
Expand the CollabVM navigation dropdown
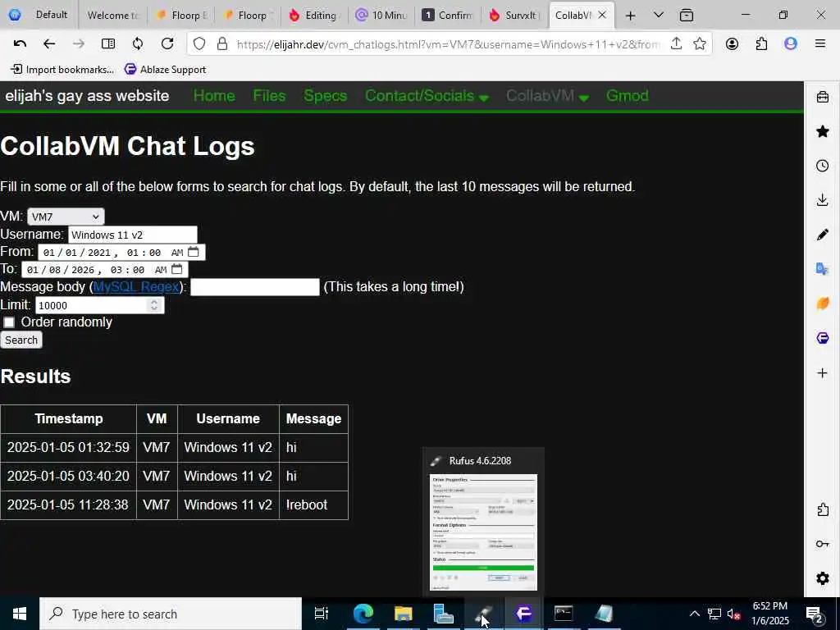(x=547, y=96)
